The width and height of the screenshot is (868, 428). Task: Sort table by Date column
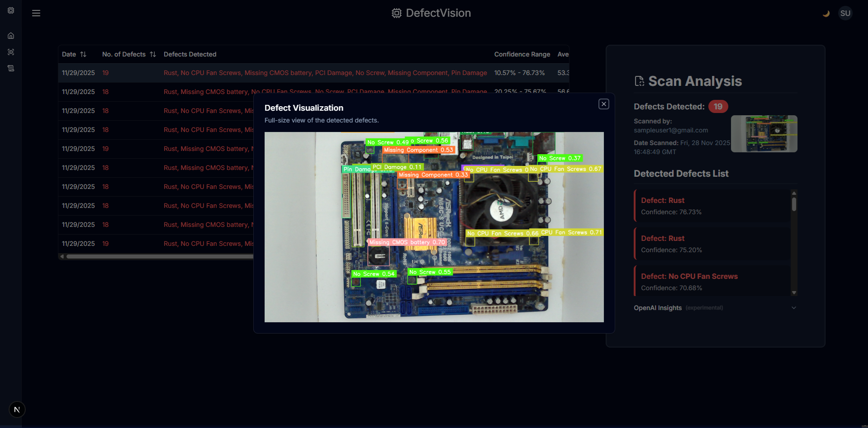(x=74, y=54)
